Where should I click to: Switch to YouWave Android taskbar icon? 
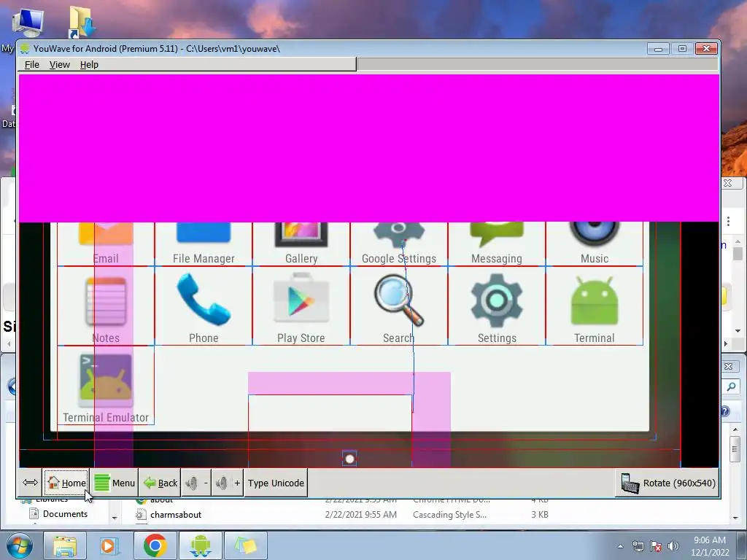200,545
